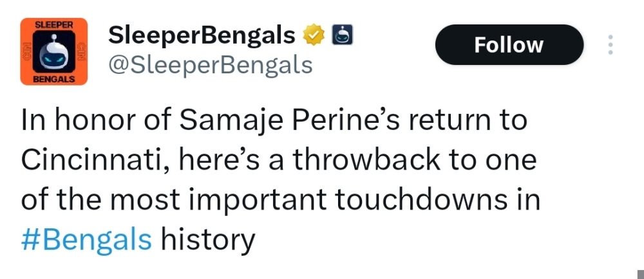Click the SLEEPER label atop the avatar
644x279 pixels.
[x=54, y=24]
